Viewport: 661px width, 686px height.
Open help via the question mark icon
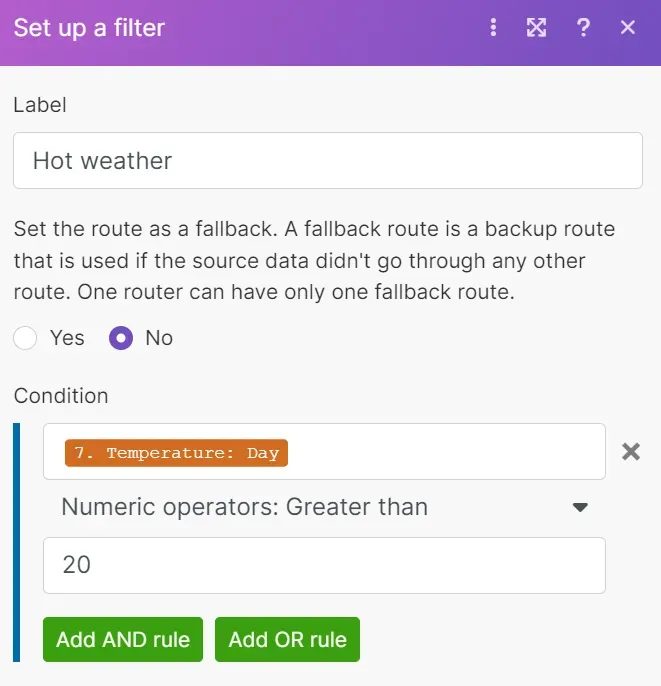(x=583, y=28)
